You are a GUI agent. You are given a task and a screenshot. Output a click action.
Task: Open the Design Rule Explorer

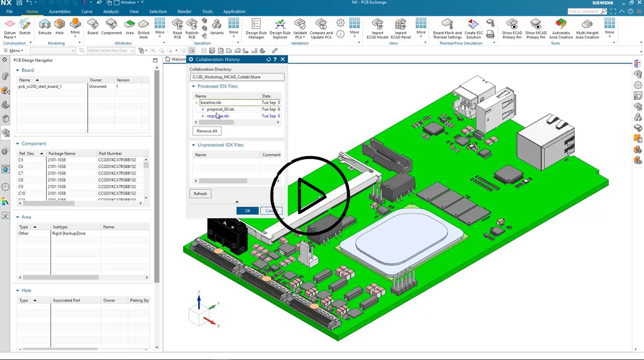coord(280,28)
